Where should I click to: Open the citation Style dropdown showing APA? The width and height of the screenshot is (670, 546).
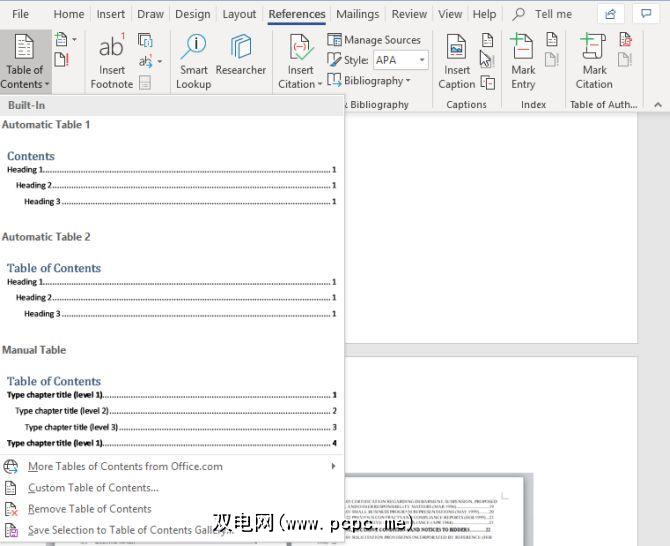(x=400, y=60)
